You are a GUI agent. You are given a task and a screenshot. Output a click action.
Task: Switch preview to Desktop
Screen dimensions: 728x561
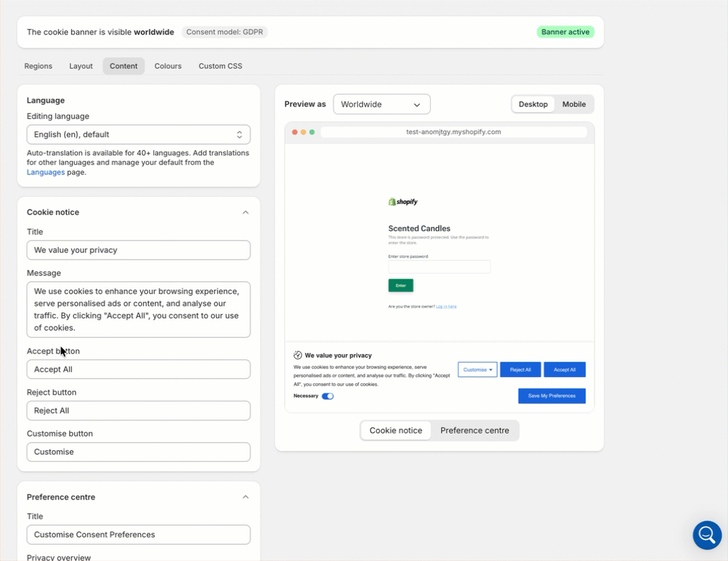point(533,104)
